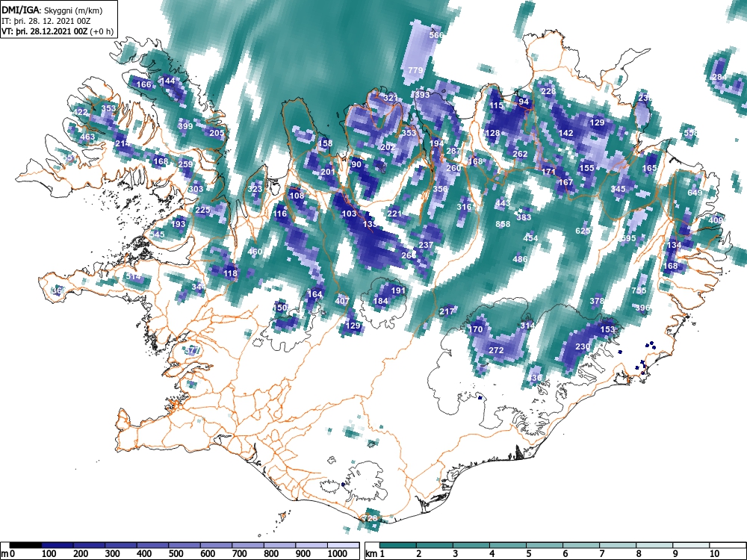The height and width of the screenshot is (560, 747).
Task: Click the map value 205
Action: [217, 133]
